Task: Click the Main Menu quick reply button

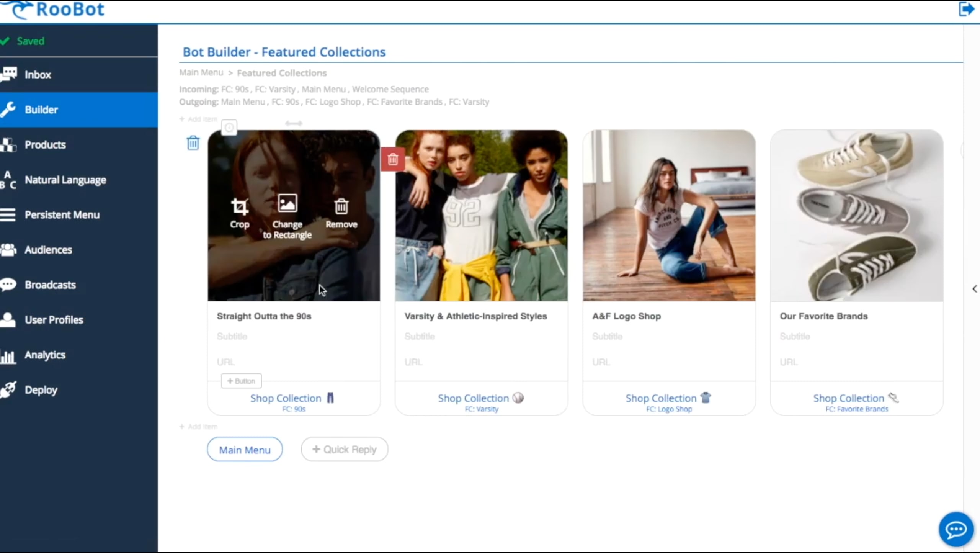Action: 245,450
